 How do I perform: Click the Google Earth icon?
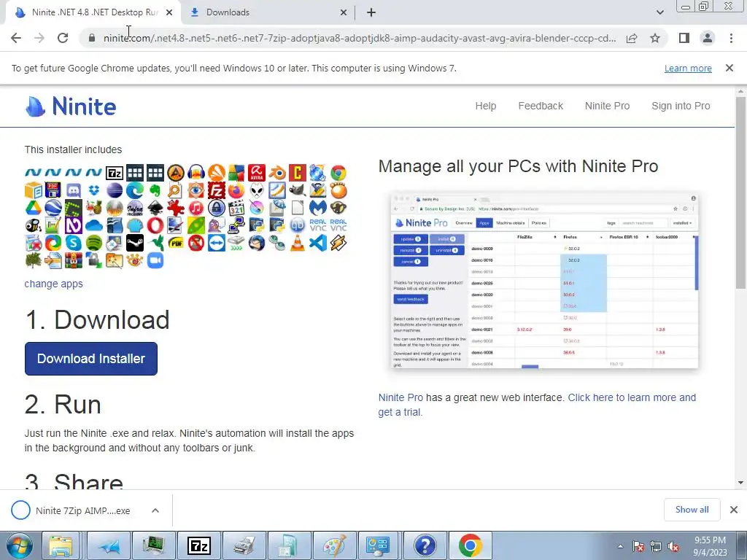tap(53, 208)
